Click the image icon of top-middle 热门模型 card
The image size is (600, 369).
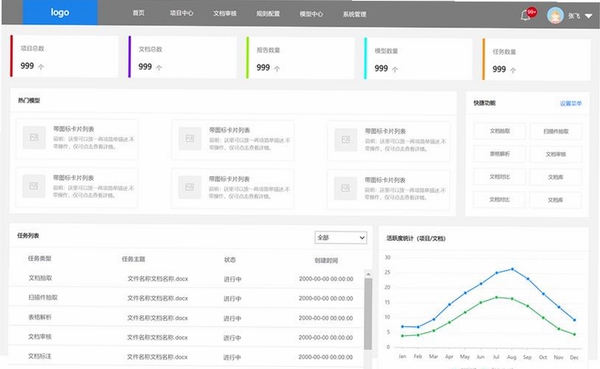click(190, 139)
